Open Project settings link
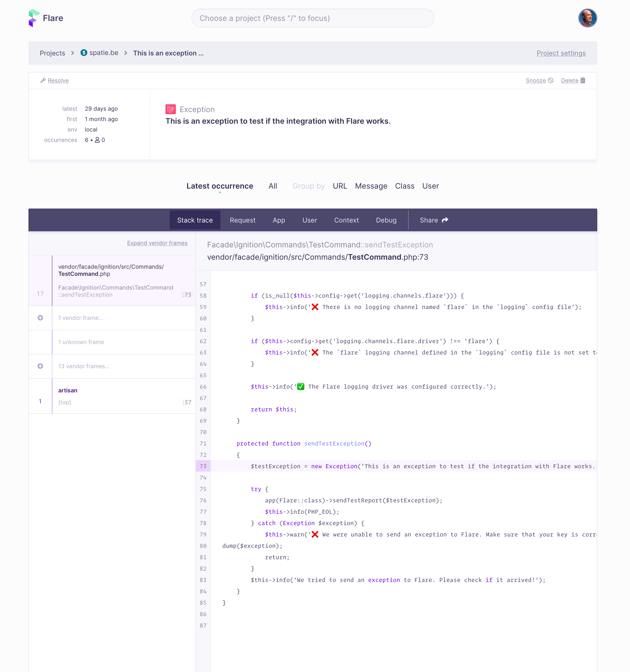 [561, 53]
